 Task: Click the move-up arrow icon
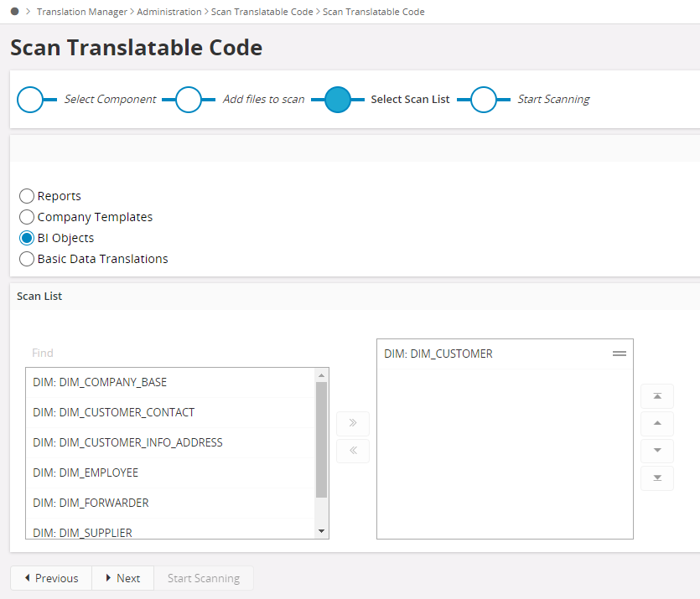(656, 423)
